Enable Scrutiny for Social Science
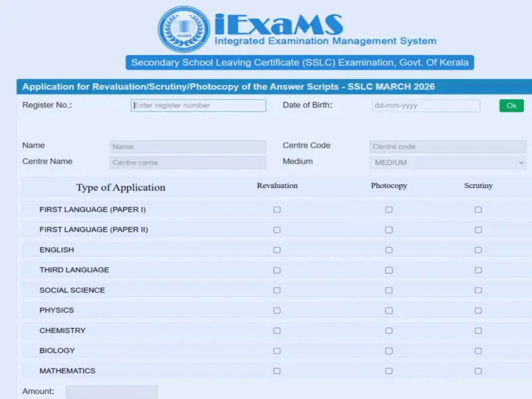Image resolution: width=532 pixels, height=399 pixels. click(478, 291)
